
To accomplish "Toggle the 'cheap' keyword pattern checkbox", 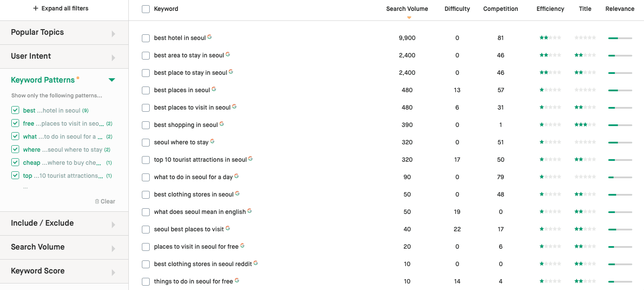I will tap(15, 163).
